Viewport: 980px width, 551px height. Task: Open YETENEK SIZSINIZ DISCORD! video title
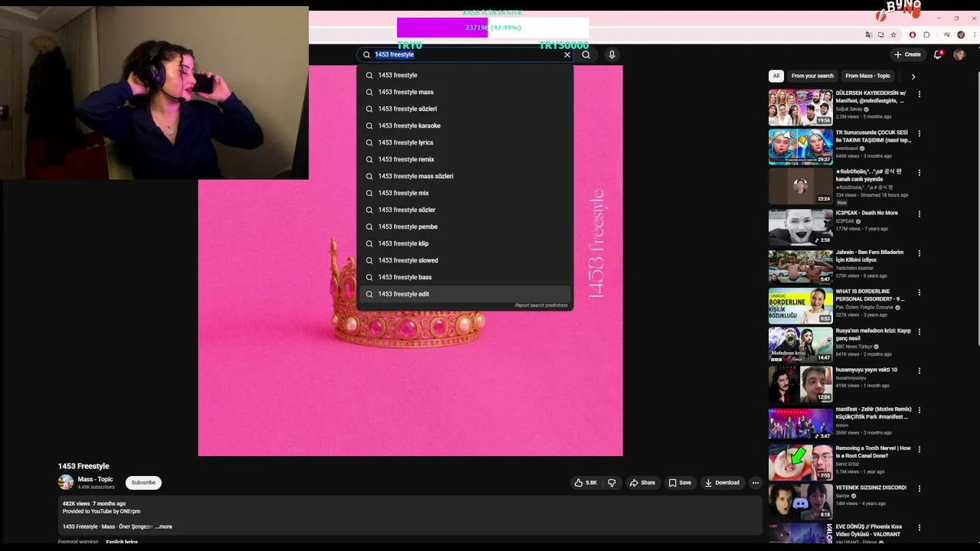(871, 487)
